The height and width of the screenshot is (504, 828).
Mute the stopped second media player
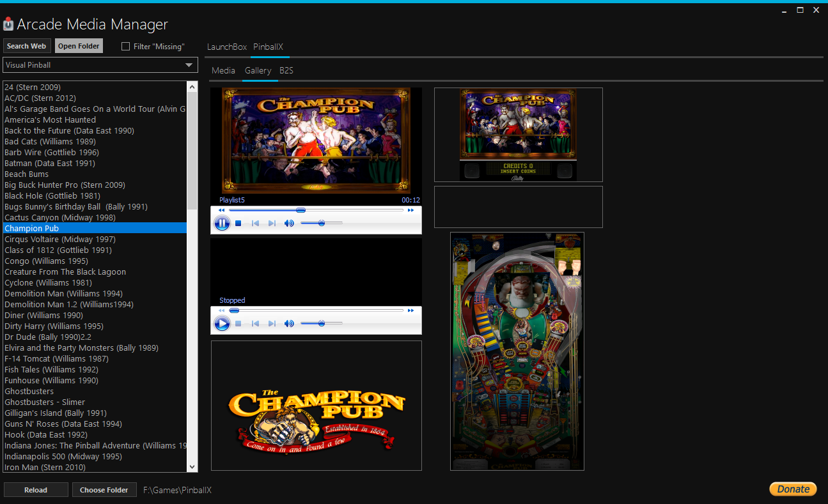pos(289,323)
